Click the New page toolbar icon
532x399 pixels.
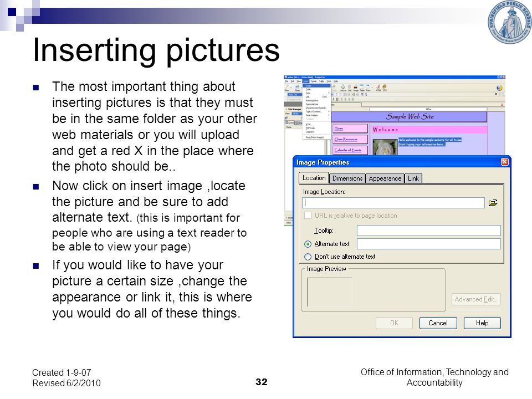[x=287, y=88]
